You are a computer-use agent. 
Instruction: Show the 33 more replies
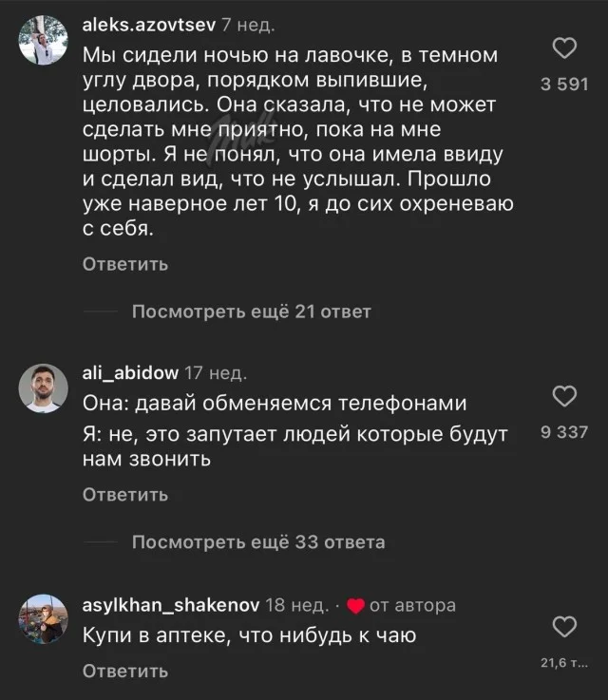(257, 542)
